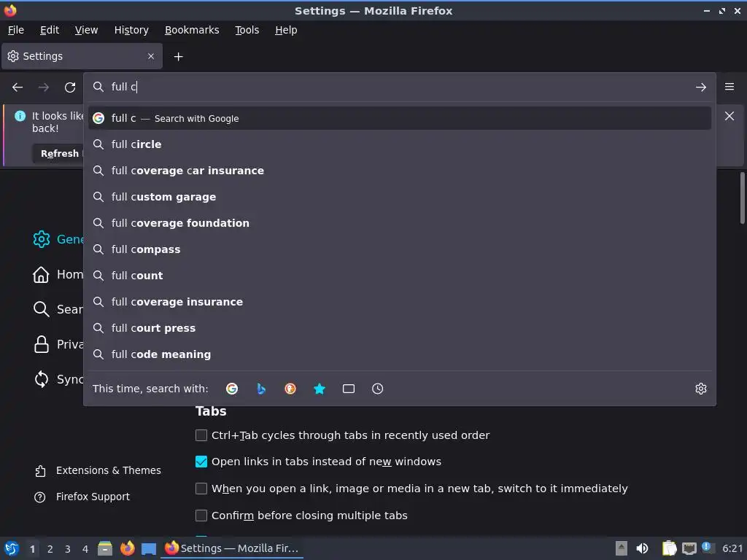Open the Help menu

click(x=286, y=30)
